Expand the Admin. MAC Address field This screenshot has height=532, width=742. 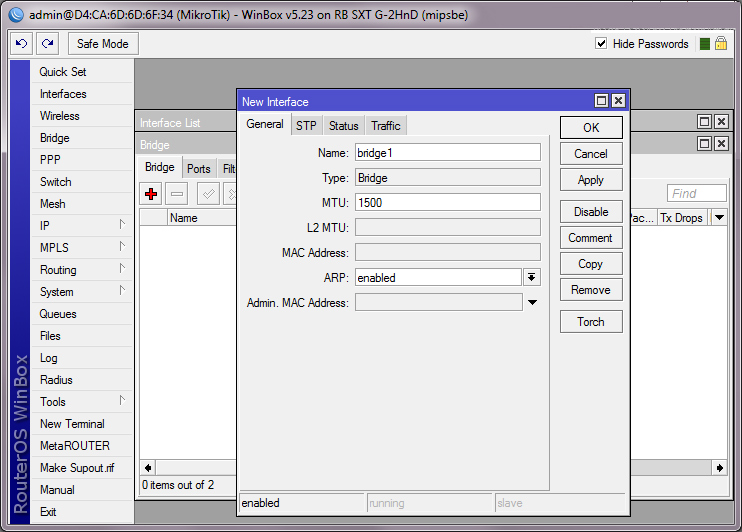click(x=532, y=302)
